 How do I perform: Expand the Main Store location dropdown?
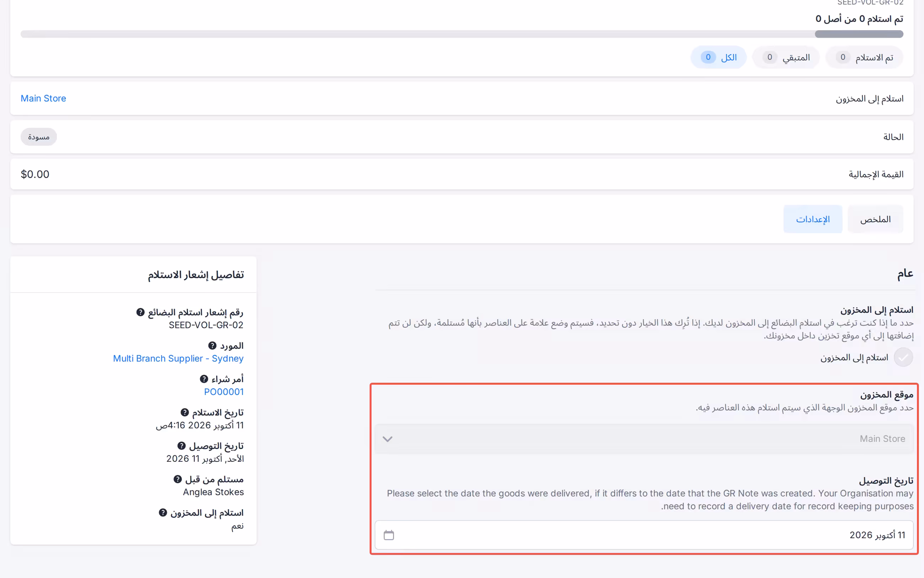pos(644,439)
